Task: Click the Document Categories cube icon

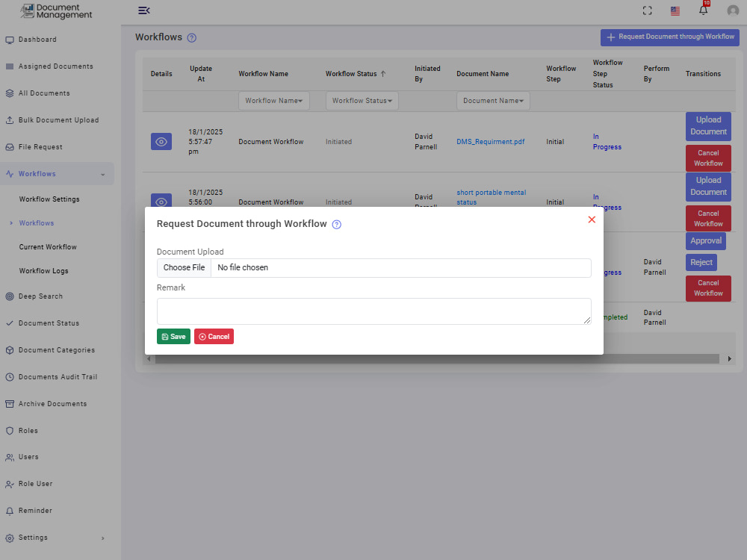Action: click(10, 350)
